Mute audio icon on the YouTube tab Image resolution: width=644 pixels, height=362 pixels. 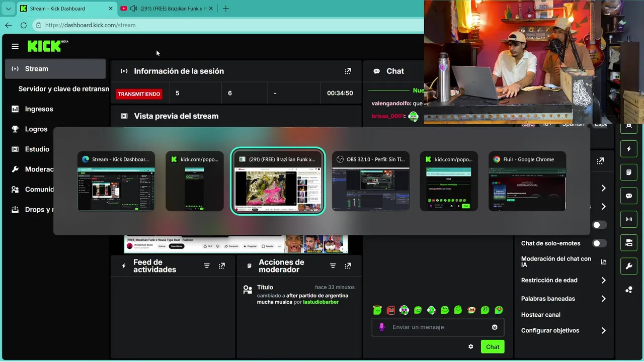[133, 9]
